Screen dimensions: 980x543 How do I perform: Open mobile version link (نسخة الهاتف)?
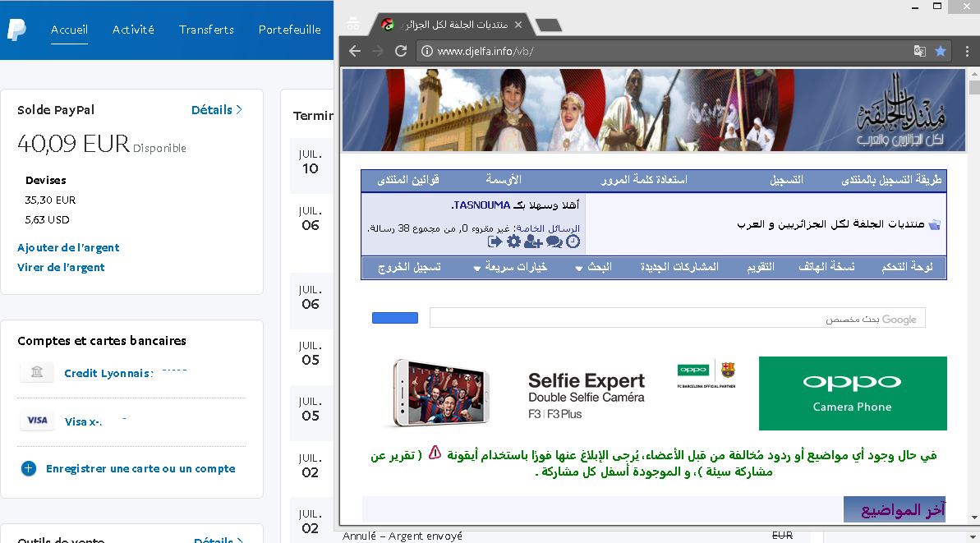(827, 267)
